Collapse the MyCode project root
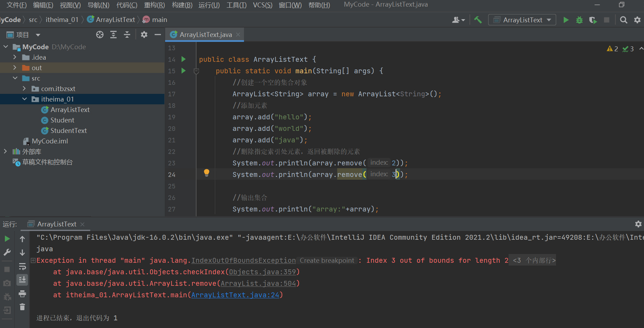644x328 pixels. pyautogui.click(x=5, y=47)
